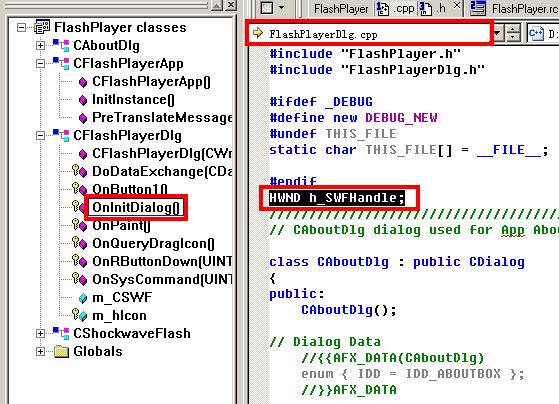559x404 pixels.
Task: Click the method icon of CFlashPlayerApp() constructor
Action: [83, 82]
